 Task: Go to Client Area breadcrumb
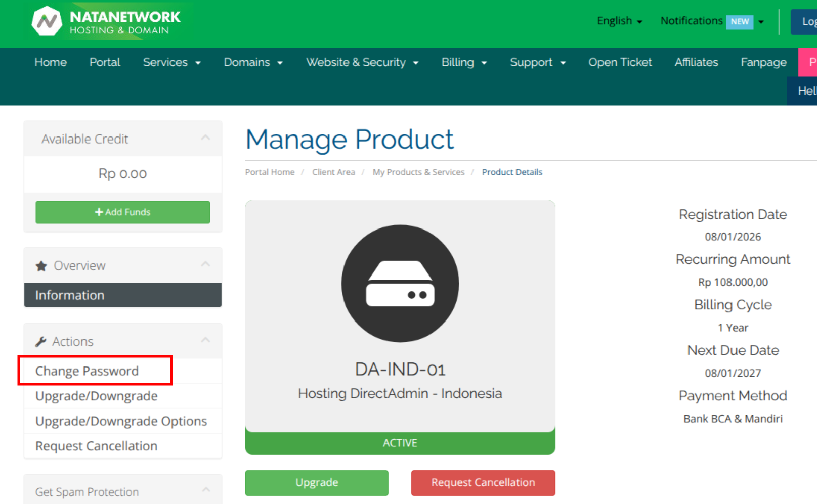tap(333, 172)
